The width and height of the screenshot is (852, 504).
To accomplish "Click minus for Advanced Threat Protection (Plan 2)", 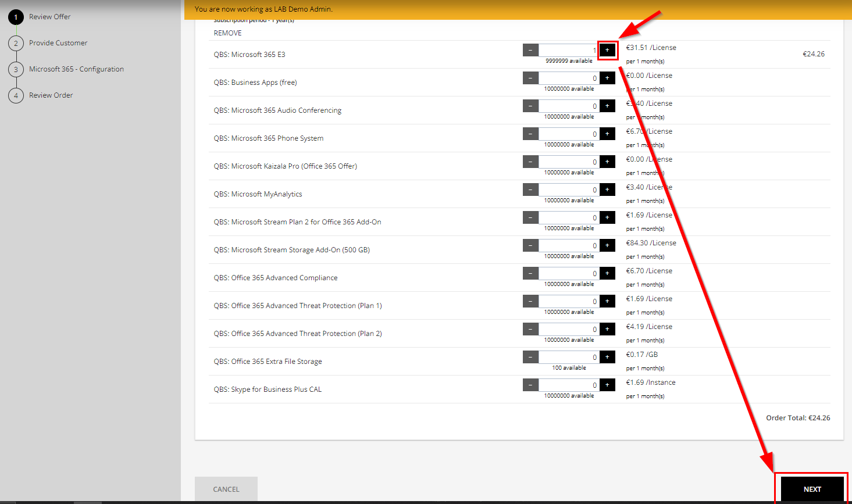I will (530, 329).
